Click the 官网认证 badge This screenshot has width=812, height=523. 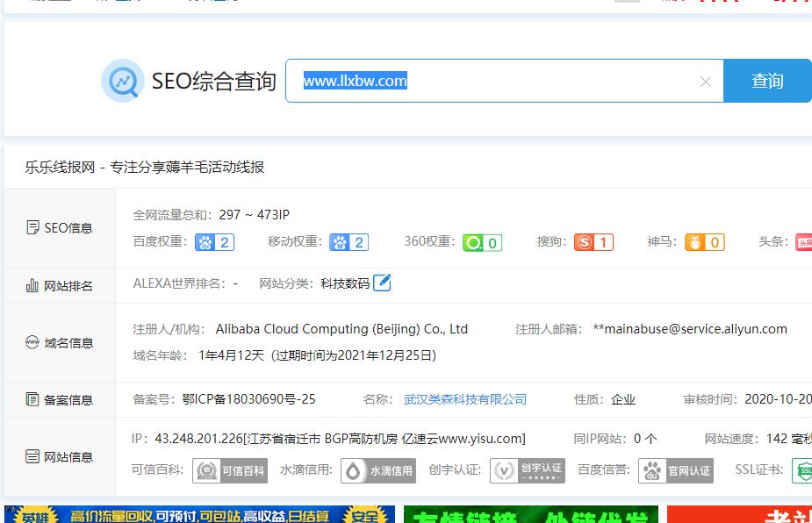[x=677, y=470]
